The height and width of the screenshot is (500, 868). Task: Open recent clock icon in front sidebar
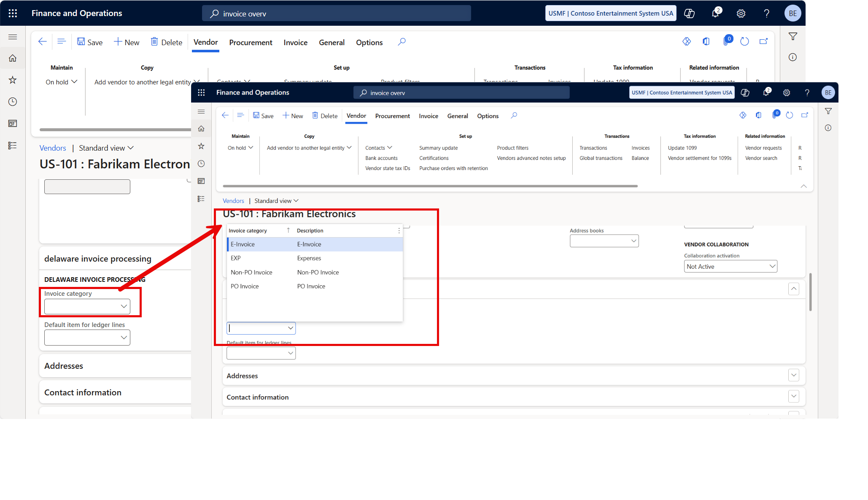[x=201, y=164]
